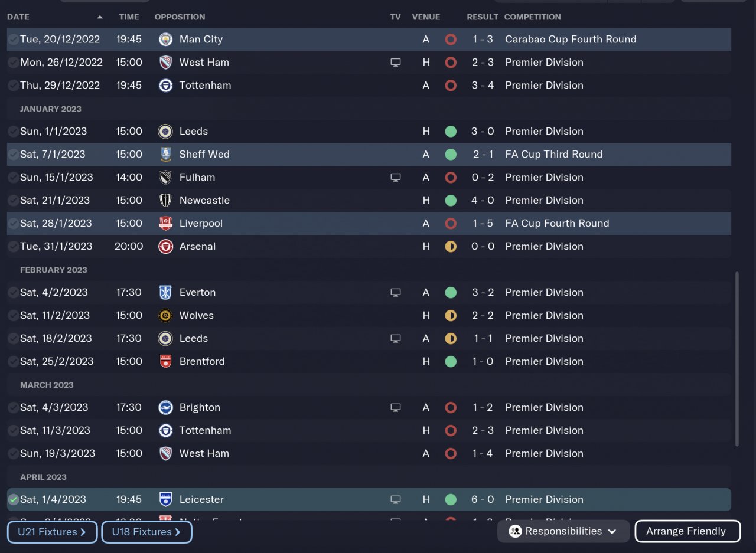Viewport: 756px width, 553px height.
Task: Open the Fulham opposition link
Action: point(197,178)
